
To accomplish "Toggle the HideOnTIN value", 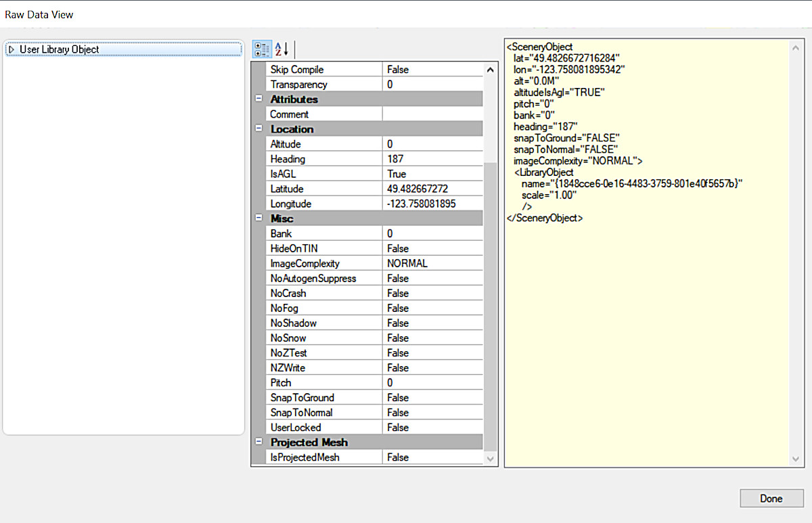I will (433, 248).
